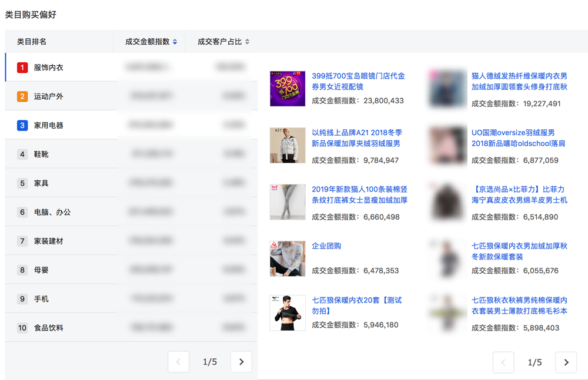Image resolution: width=588 pixels, height=380 pixels.
Task: Click the blue rank 3 badge
Action: (22, 125)
